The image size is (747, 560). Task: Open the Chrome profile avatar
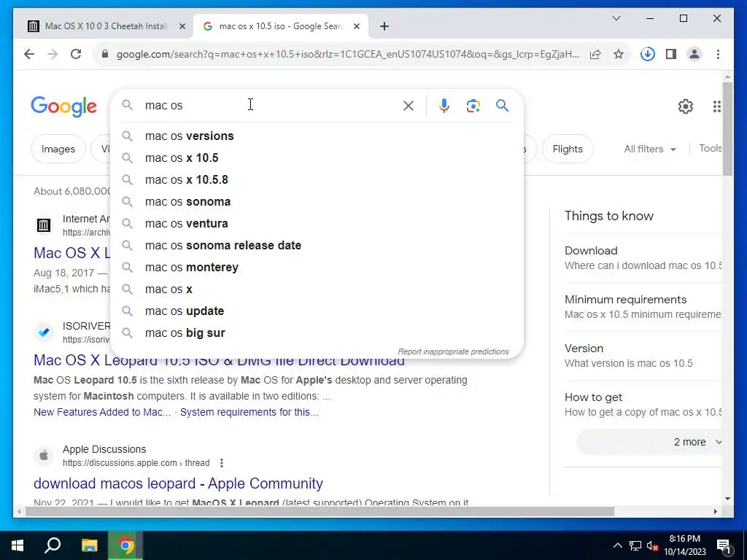coord(694,54)
